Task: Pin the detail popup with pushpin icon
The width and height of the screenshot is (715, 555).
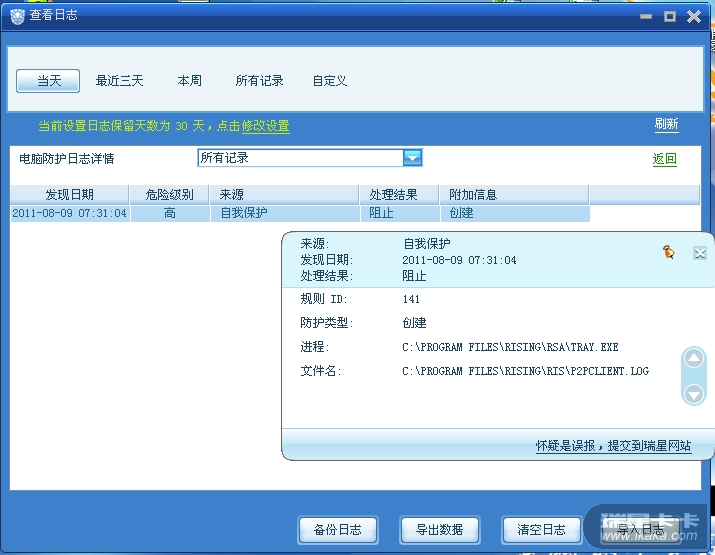Action: 668,252
